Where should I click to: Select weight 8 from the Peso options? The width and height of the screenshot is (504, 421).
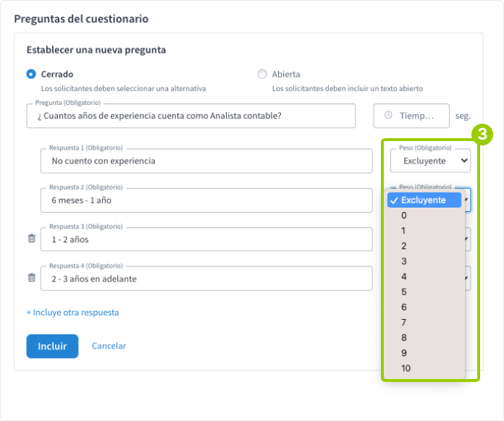pos(404,338)
